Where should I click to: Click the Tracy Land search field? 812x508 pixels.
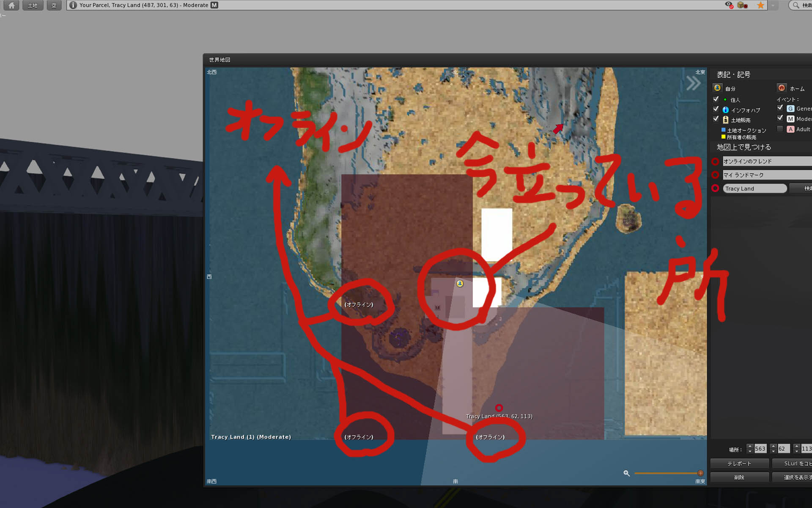pos(755,188)
